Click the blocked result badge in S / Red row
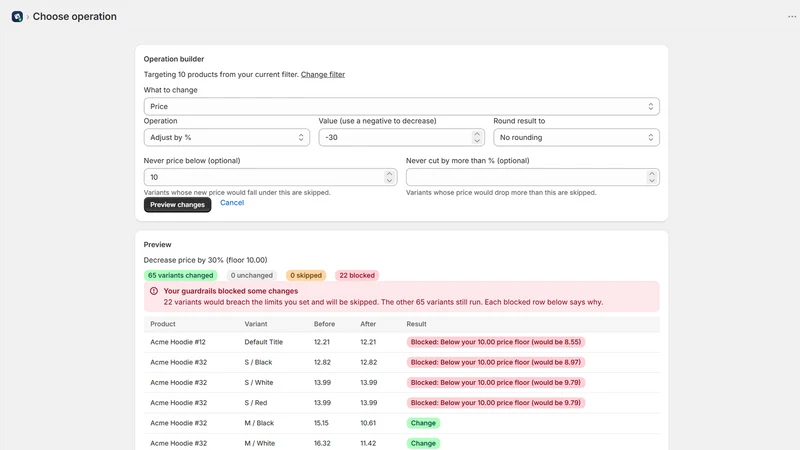Image resolution: width=800 pixels, height=450 pixels. [x=495, y=403]
